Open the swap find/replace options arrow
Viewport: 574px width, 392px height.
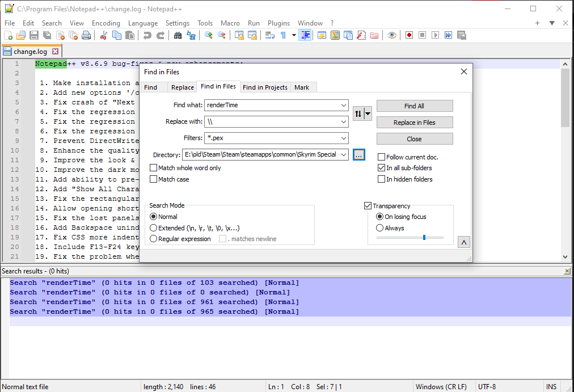[368, 114]
